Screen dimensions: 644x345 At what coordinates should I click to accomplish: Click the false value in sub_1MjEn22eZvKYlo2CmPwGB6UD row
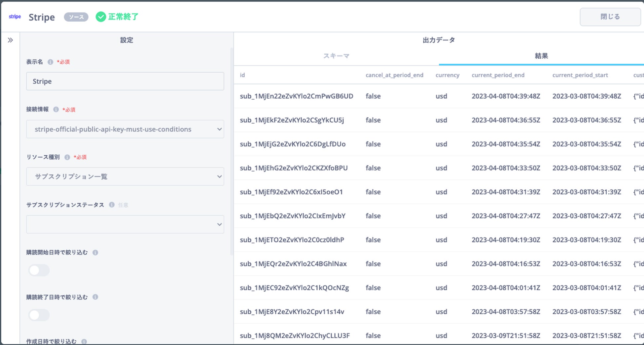click(373, 96)
